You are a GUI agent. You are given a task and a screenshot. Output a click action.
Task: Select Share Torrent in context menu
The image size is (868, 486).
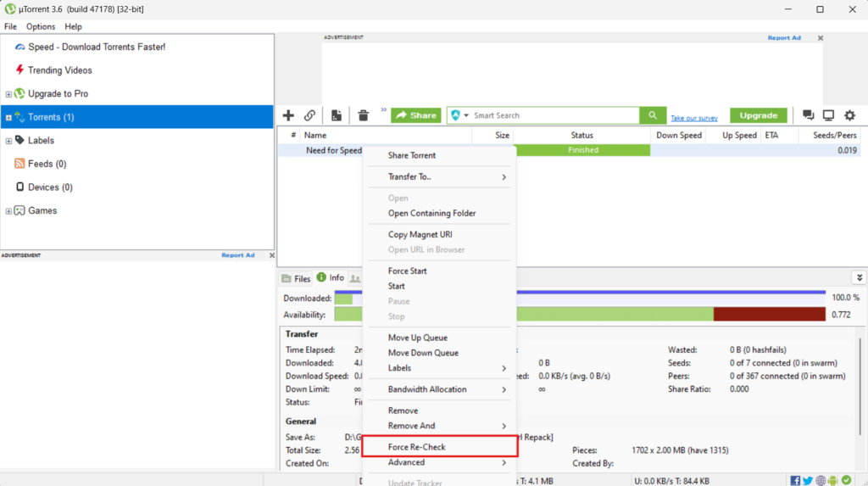440,155
